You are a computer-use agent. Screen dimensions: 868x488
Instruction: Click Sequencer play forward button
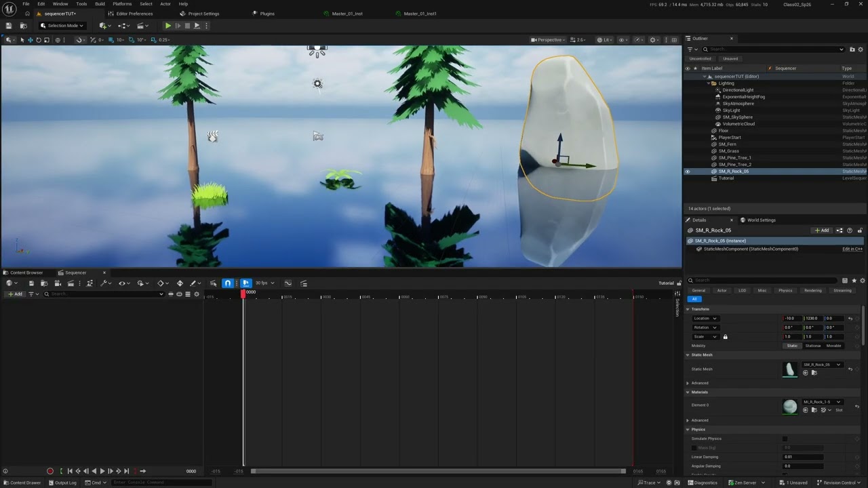(x=102, y=471)
